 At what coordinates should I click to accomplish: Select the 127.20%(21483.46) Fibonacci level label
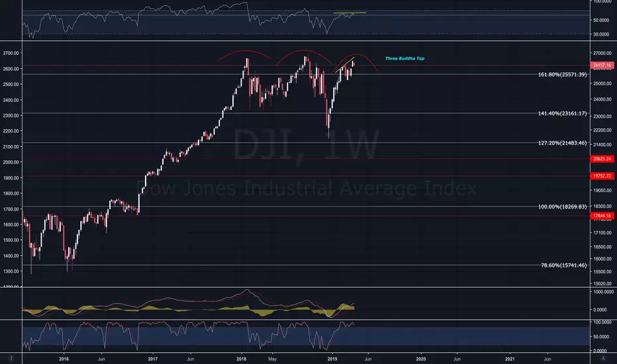(x=562, y=143)
